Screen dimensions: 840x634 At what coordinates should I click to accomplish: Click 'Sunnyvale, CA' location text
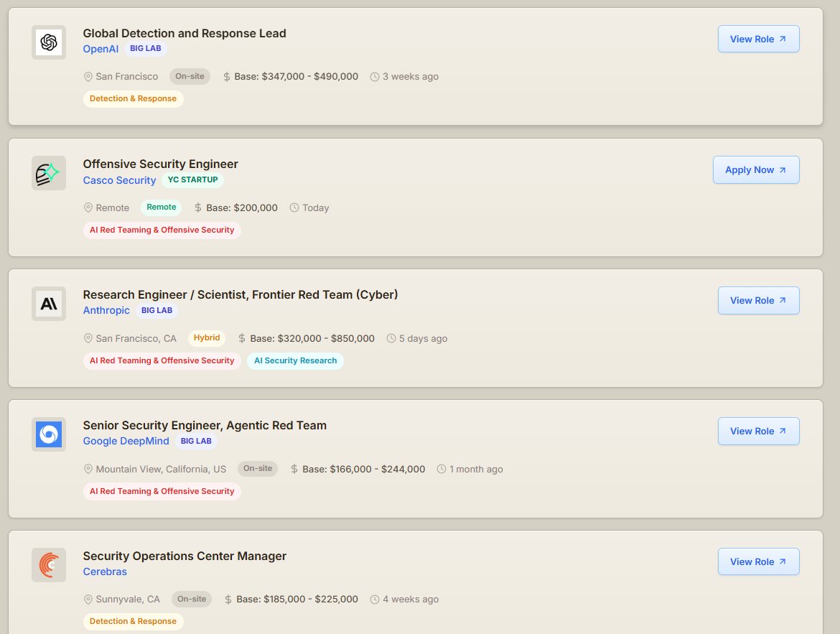(128, 600)
